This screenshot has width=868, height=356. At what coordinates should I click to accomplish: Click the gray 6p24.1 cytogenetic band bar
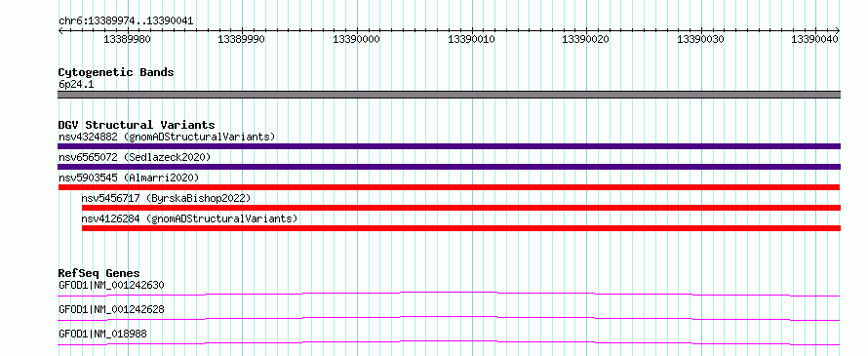(x=449, y=95)
